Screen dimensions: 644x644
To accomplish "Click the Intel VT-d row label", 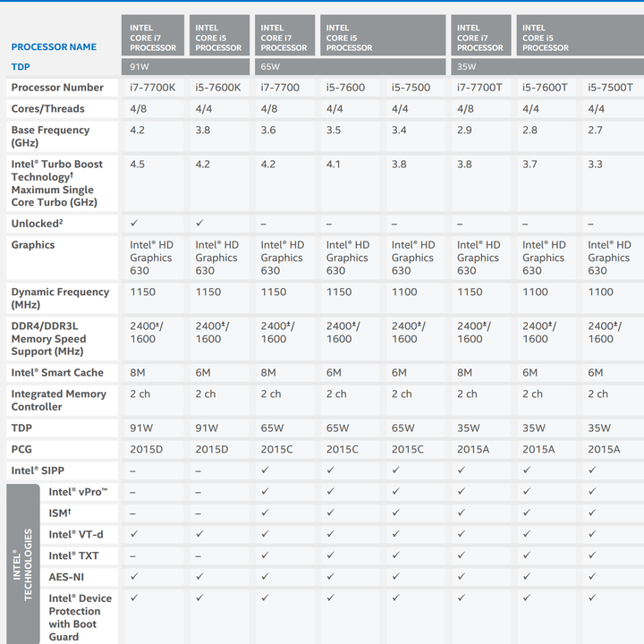I will click(76, 534).
